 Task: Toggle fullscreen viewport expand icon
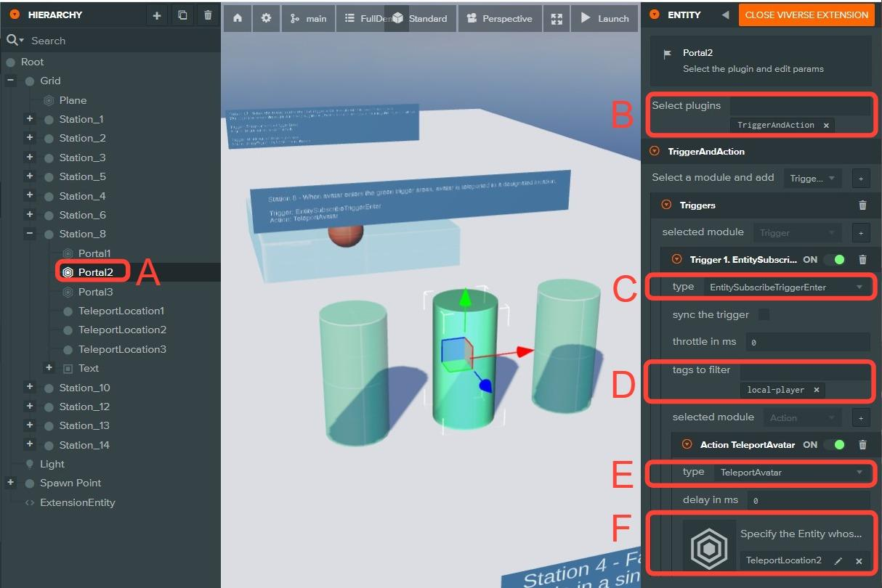(556, 18)
